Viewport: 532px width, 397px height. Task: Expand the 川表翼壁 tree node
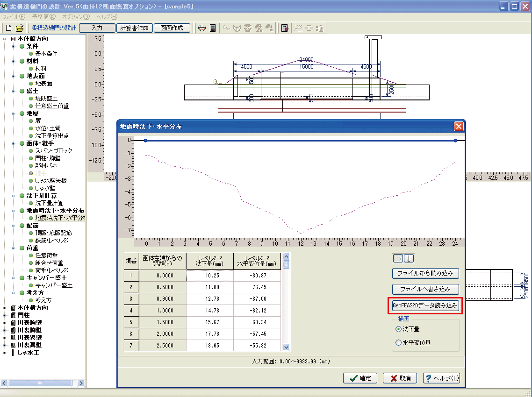4,338
